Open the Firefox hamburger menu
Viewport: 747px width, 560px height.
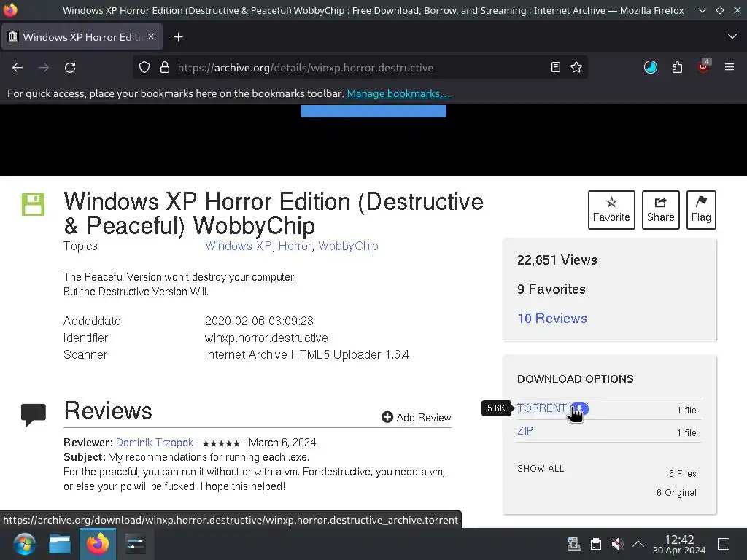729,68
